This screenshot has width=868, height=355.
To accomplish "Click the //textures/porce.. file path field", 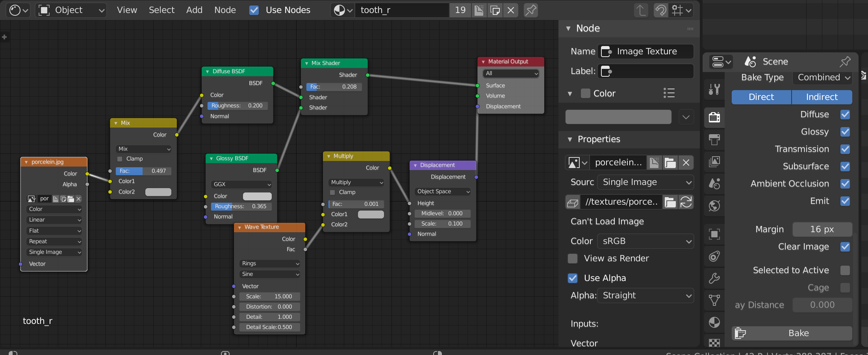I will [x=621, y=202].
